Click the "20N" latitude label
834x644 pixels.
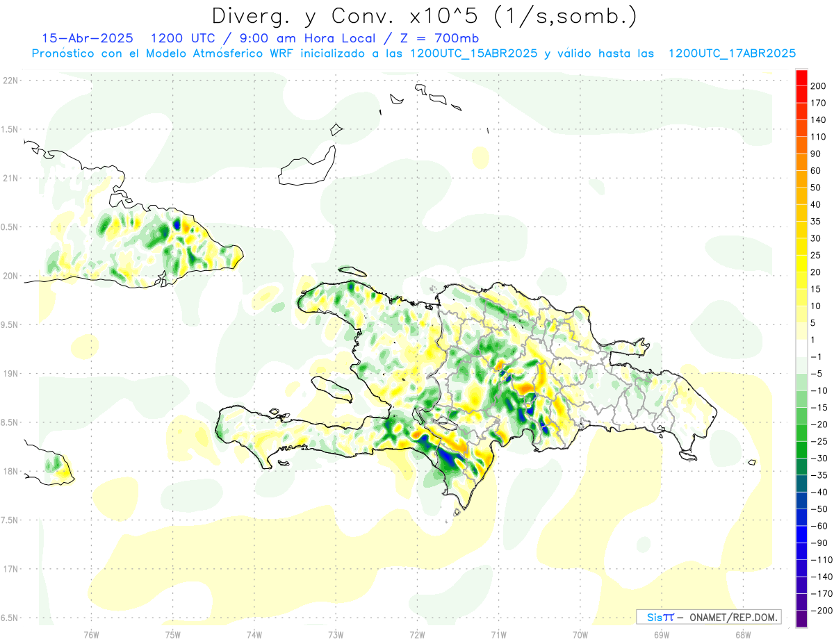pos(10,276)
